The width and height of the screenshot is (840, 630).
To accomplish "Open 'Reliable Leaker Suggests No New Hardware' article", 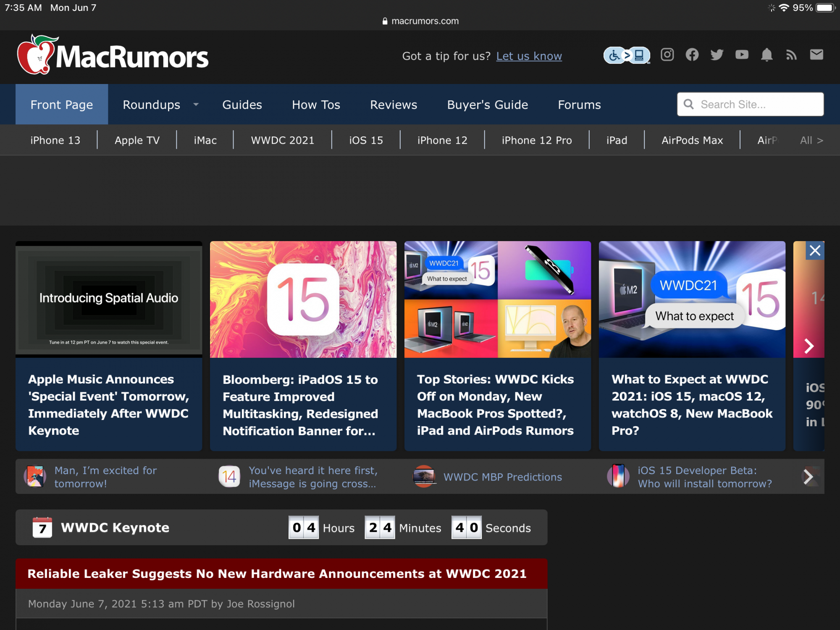I will coord(277,574).
